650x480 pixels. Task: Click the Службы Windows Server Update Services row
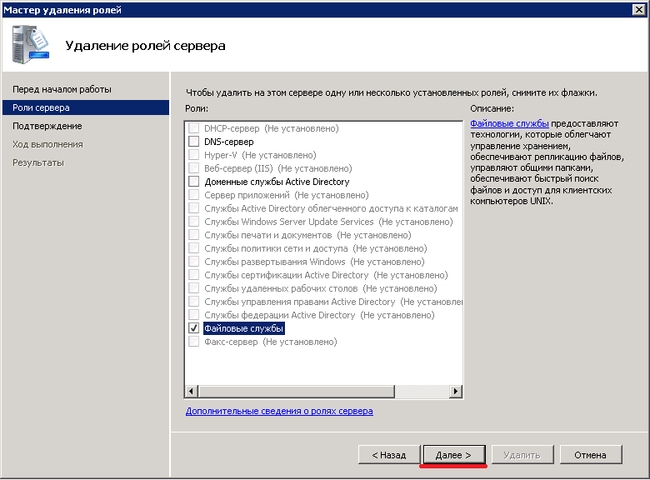(328, 222)
